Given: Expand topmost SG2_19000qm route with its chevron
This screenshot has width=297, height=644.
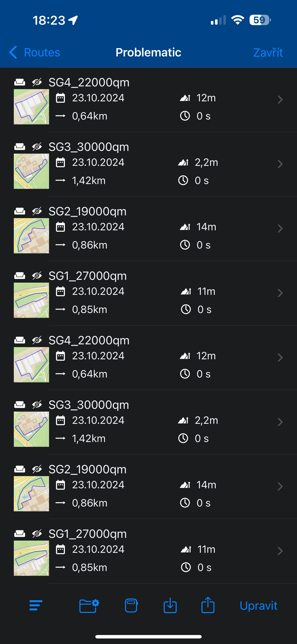Looking at the screenshot, I should click(x=280, y=228).
